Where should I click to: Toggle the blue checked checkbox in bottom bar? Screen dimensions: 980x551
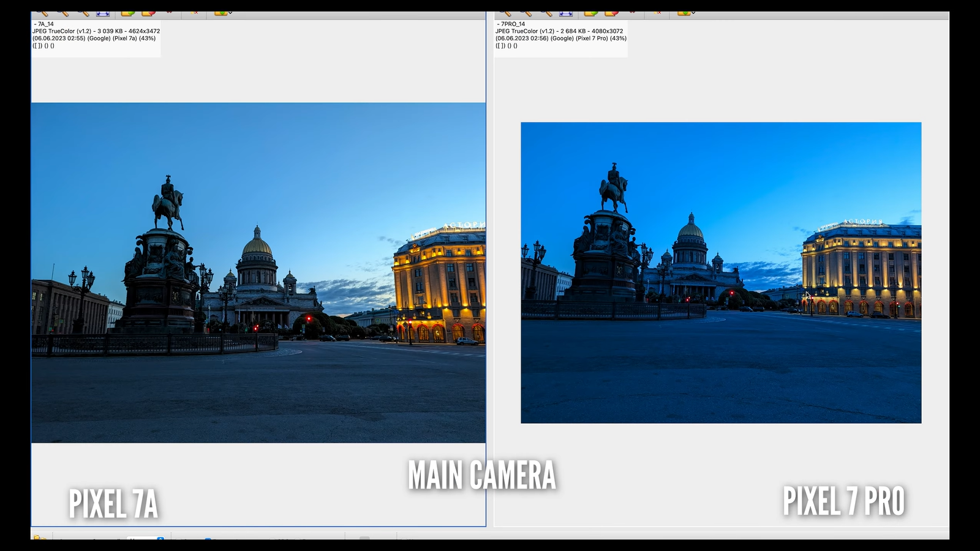point(208,539)
